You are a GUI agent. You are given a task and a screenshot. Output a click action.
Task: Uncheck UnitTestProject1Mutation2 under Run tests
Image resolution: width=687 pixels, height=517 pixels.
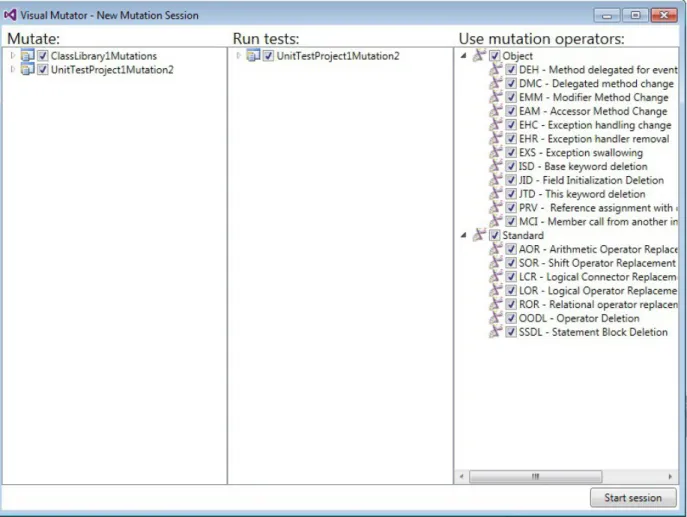pos(268,56)
